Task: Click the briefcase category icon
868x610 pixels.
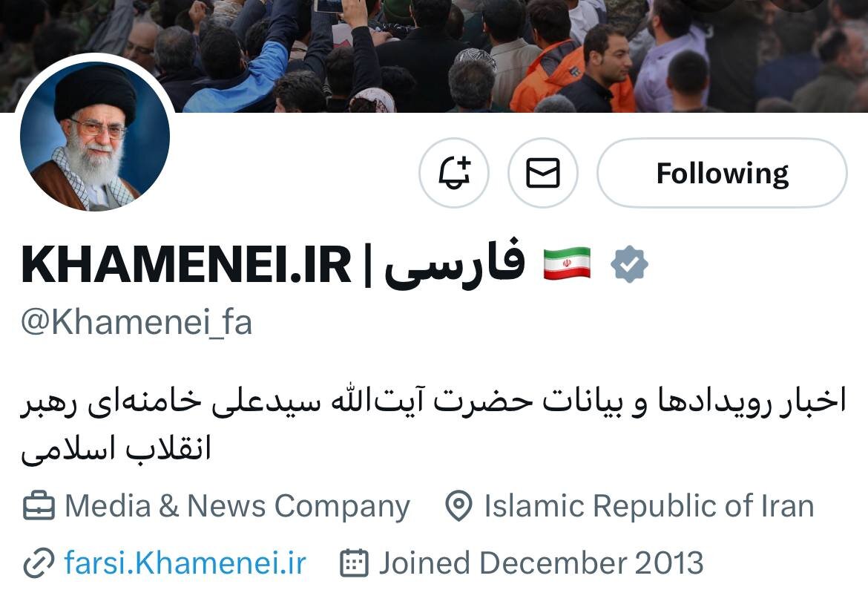Action: pyautogui.click(x=39, y=506)
